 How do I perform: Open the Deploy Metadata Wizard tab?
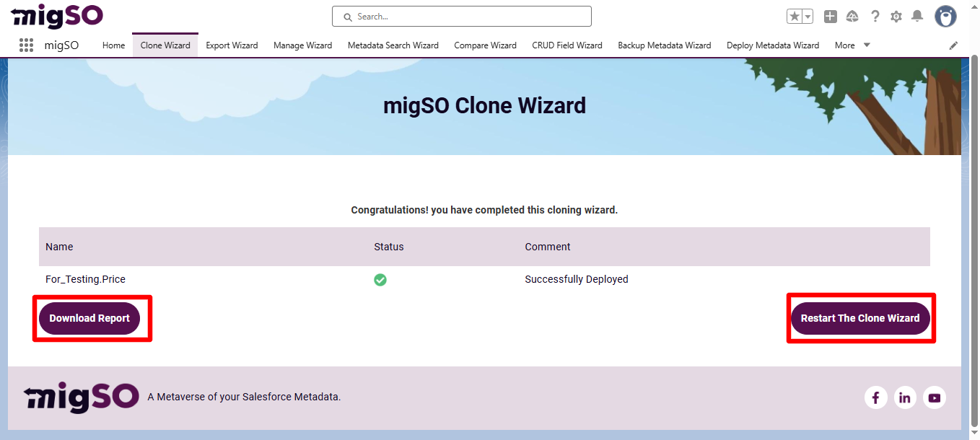tap(773, 45)
